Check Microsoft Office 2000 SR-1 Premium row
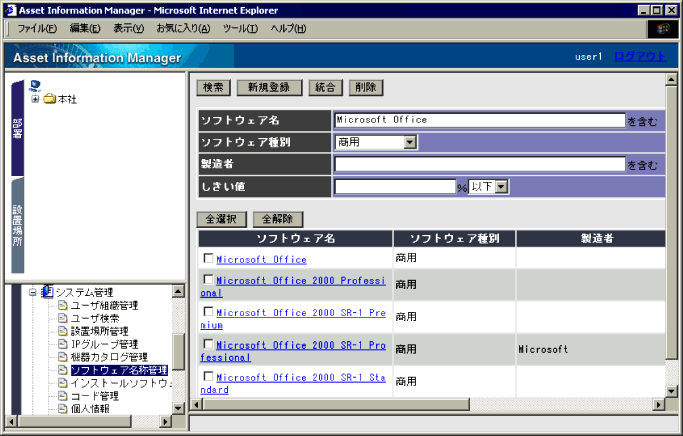Viewport: 683px width, 436px height. pyautogui.click(x=208, y=311)
